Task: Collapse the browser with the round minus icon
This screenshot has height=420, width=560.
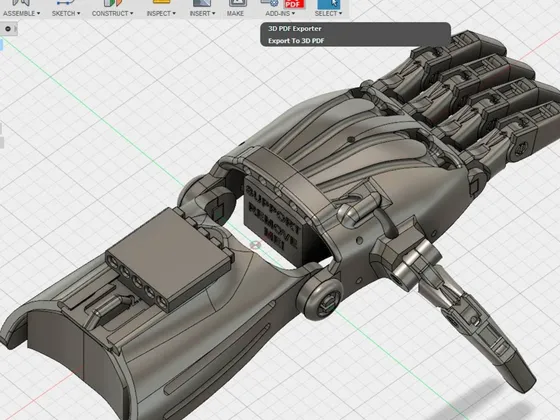Action: coord(8,29)
